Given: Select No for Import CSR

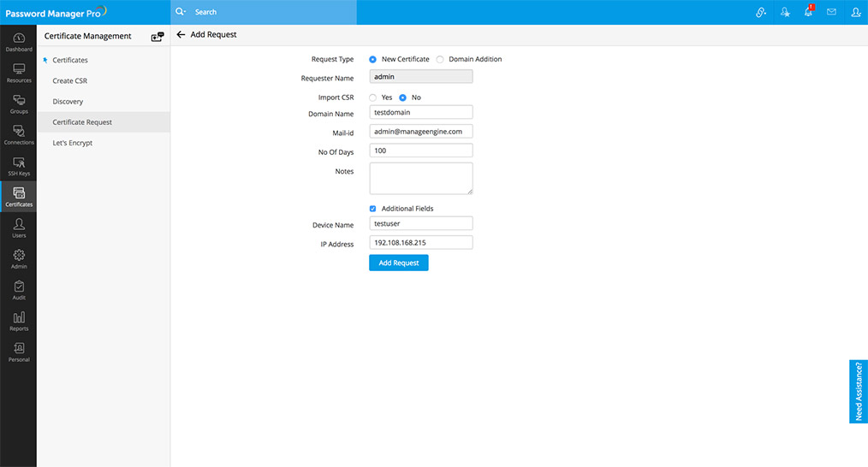Looking at the screenshot, I should (402, 98).
